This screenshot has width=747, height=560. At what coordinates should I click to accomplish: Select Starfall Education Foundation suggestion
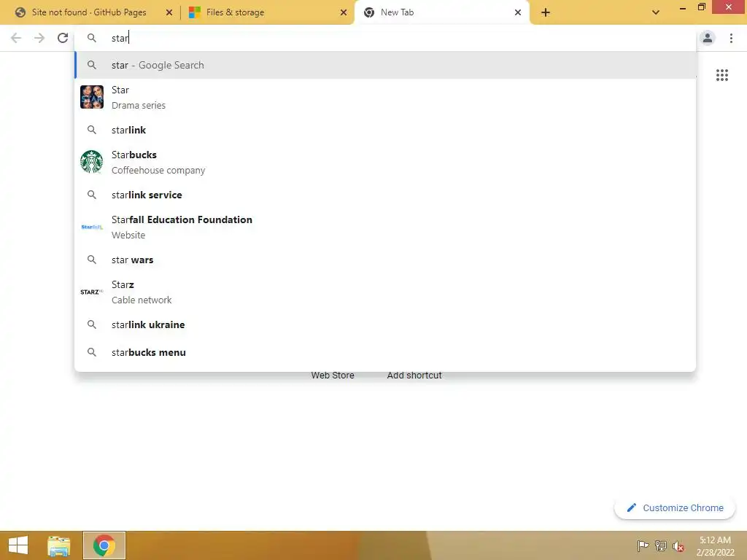pos(385,227)
